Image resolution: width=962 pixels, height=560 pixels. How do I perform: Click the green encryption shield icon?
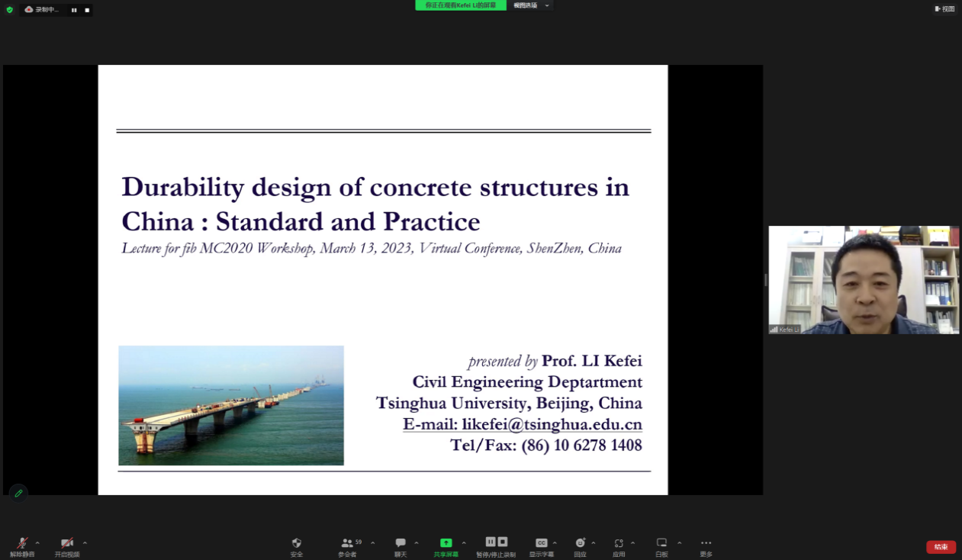click(x=10, y=10)
